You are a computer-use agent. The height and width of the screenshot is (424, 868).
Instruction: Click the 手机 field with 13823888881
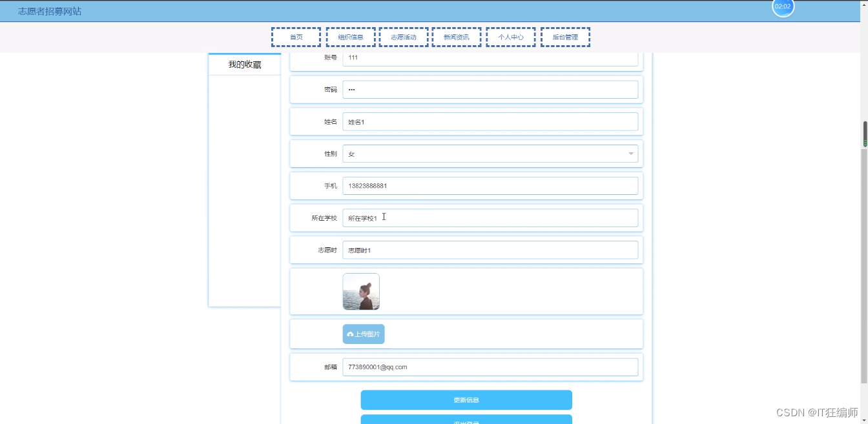click(490, 186)
